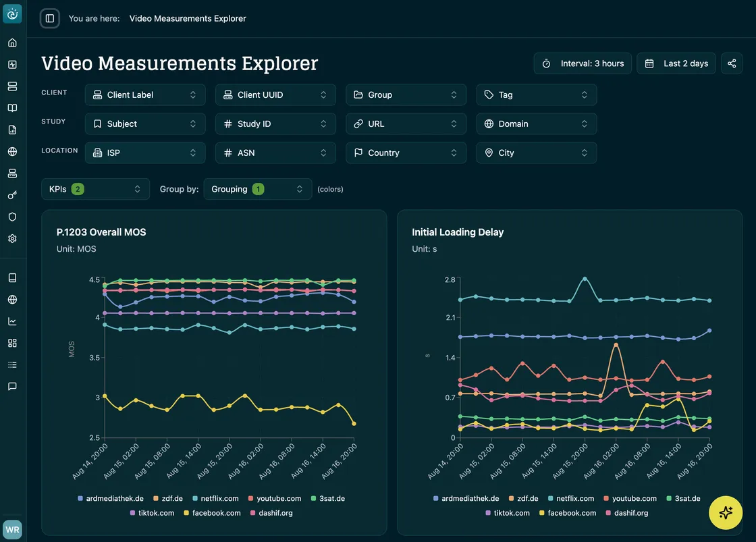Expand the Client UUID dropdown
756x542 pixels.
tap(276, 95)
